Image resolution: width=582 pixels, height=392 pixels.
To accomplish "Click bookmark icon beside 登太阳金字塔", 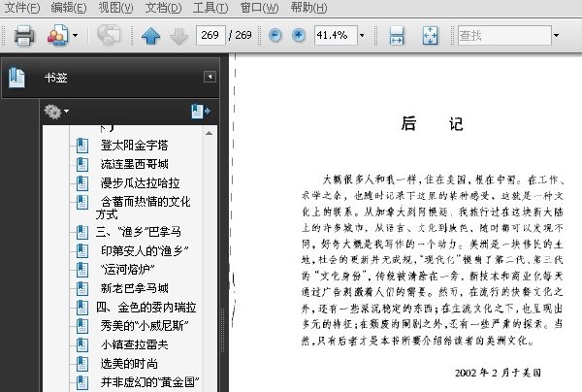I will [x=82, y=146].
